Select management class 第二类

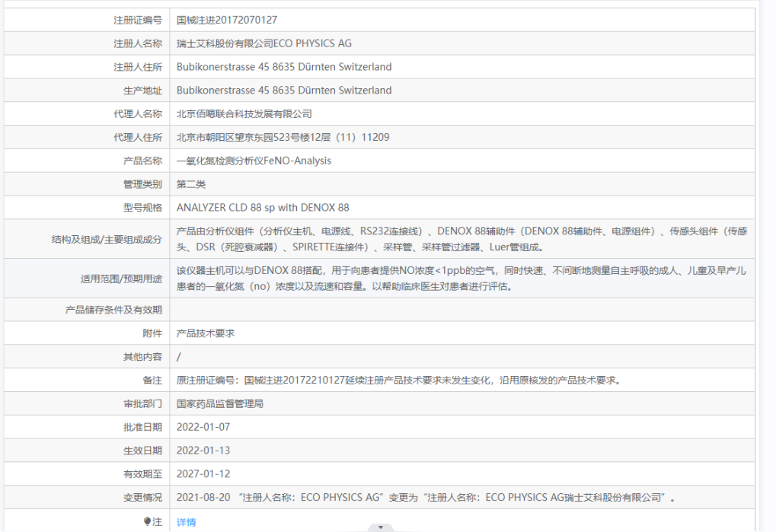[x=191, y=184]
